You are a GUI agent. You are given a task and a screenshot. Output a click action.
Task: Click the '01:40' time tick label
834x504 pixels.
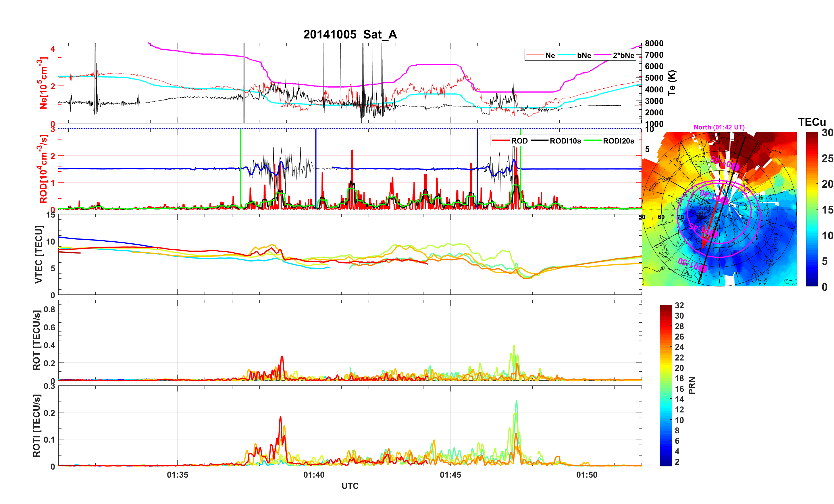(x=314, y=474)
